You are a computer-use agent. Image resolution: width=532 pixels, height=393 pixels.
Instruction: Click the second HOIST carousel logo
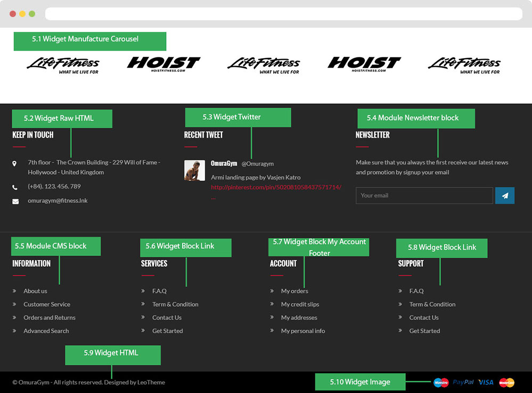pos(364,64)
